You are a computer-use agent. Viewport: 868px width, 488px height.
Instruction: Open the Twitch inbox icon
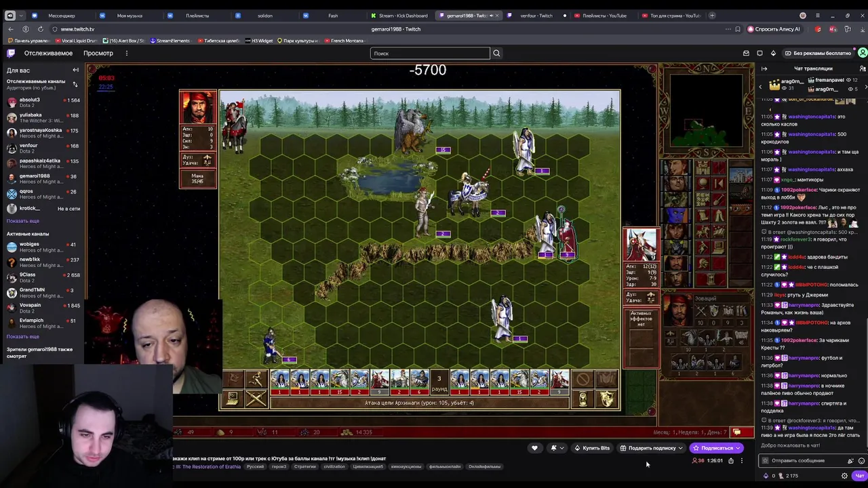click(746, 53)
